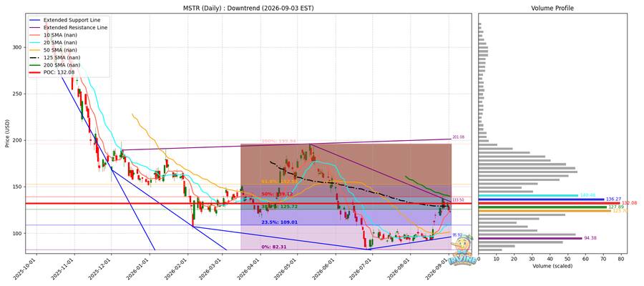Click the 80 tick on the volume axis
This screenshot has height=286, width=644.
(x=621, y=259)
